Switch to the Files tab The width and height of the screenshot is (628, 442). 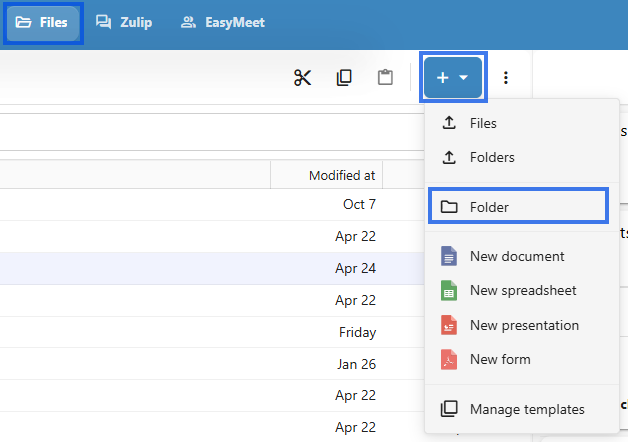[x=42, y=22]
